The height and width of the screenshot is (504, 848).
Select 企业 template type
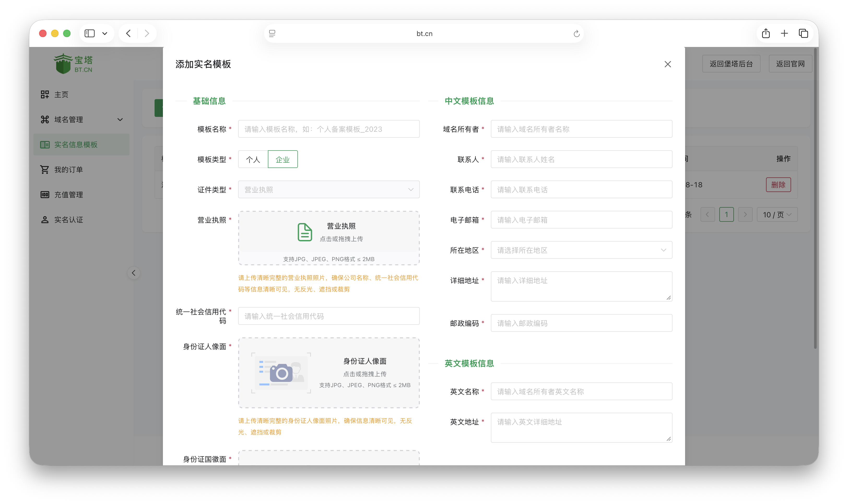click(282, 159)
